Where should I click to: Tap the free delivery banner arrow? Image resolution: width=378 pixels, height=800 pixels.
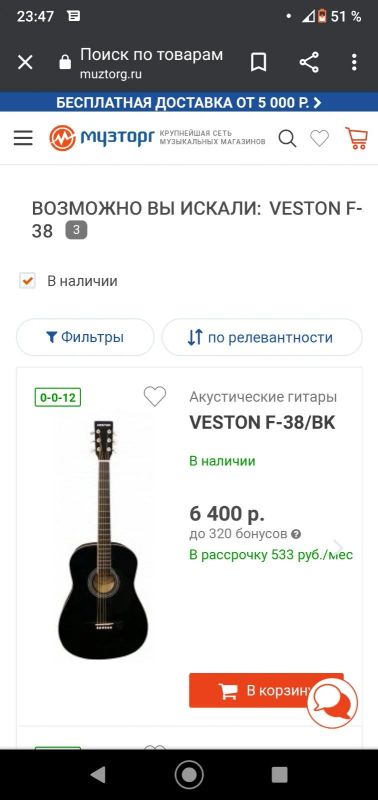(x=317, y=103)
